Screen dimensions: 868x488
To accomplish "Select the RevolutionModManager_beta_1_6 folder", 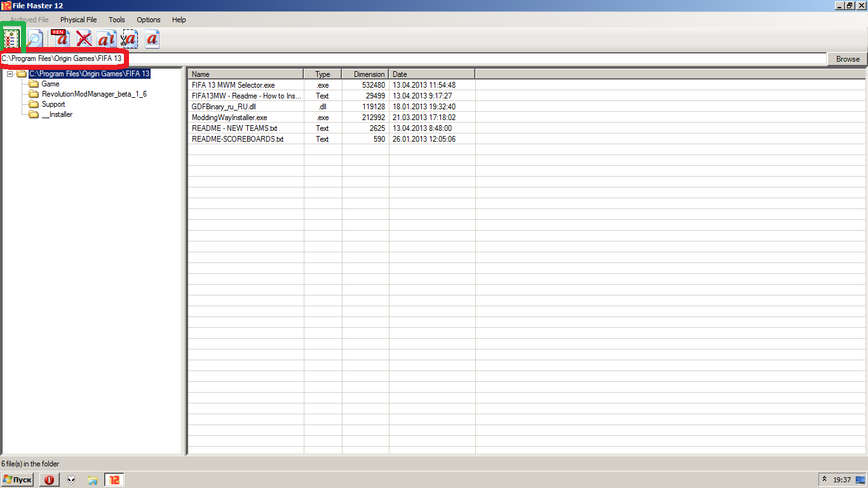I will tap(94, 94).
